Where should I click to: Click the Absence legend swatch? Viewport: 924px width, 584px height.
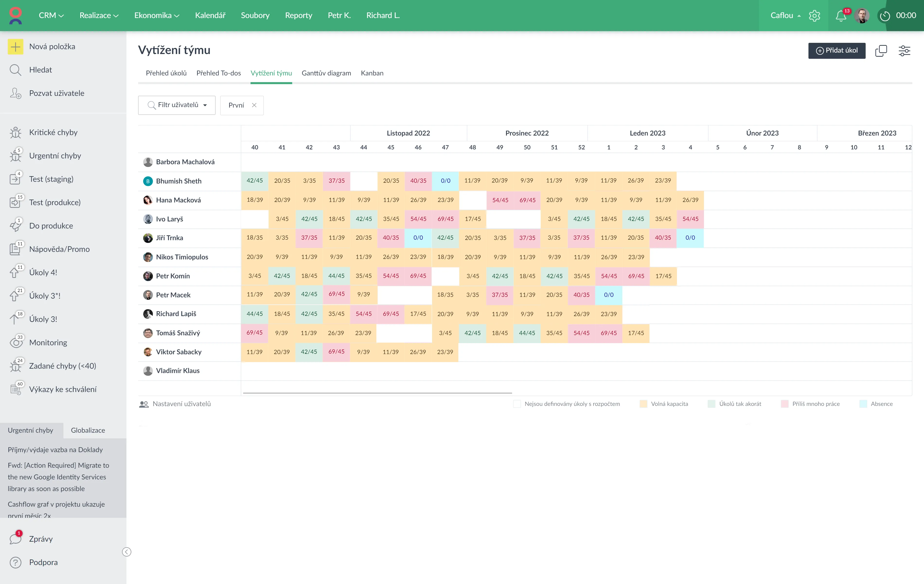pos(863,404)
